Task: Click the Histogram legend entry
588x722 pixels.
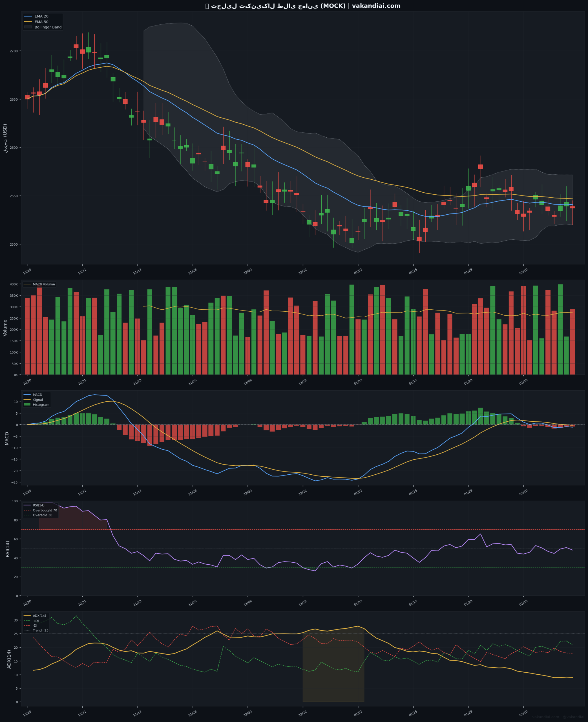Action: click(x=37, y=404)
